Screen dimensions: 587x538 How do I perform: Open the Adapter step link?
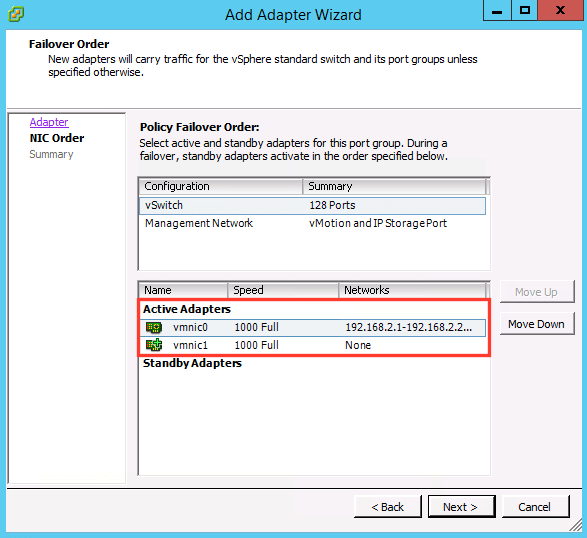49,122
